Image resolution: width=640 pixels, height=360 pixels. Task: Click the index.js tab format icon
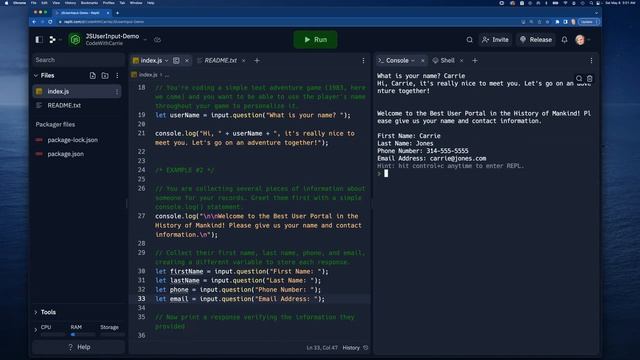176,60
